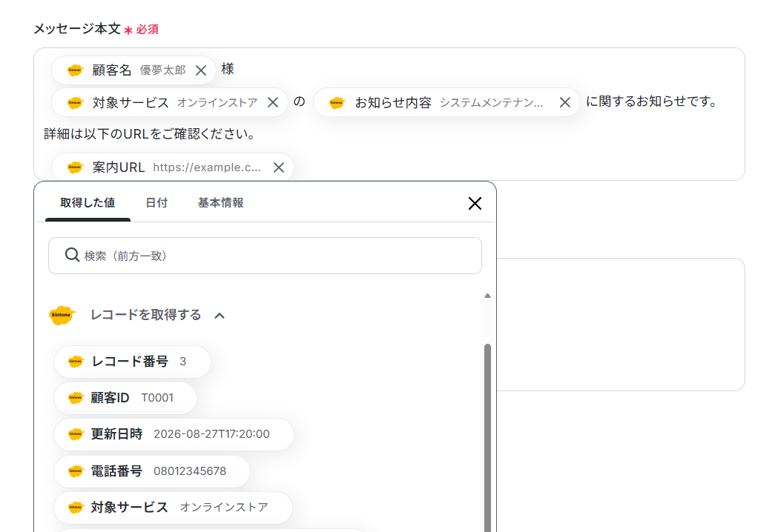Image resolution: width=775 pixels, height=532 pixels.
Task: Insert the 電話番号 value chip
Action: coord(152,471)
